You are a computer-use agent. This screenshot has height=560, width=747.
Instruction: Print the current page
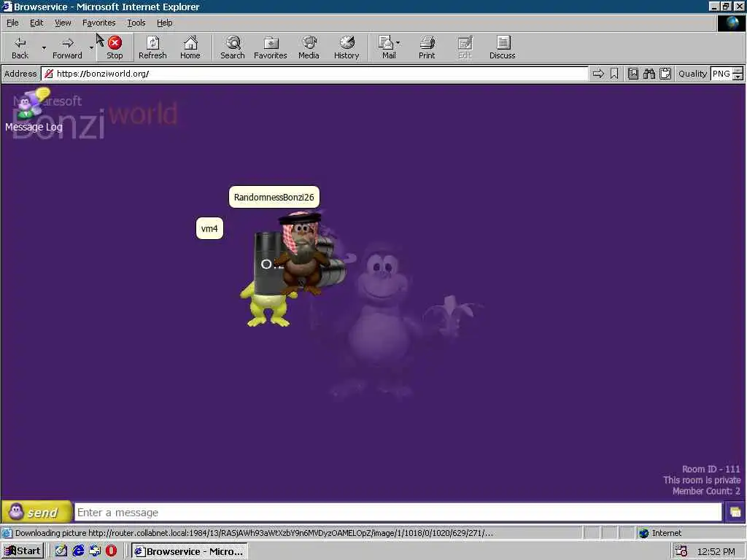(x=427, y=47)
